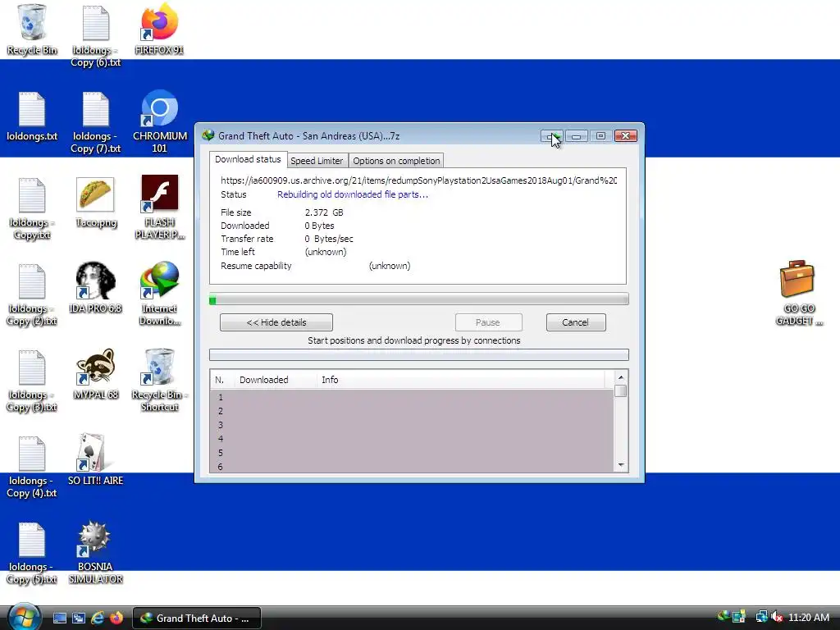This screenshot has height=630, width=840.
Task: Select the CHROMIUM 101 desktop shortcut
Action: [x=160, y=122]
